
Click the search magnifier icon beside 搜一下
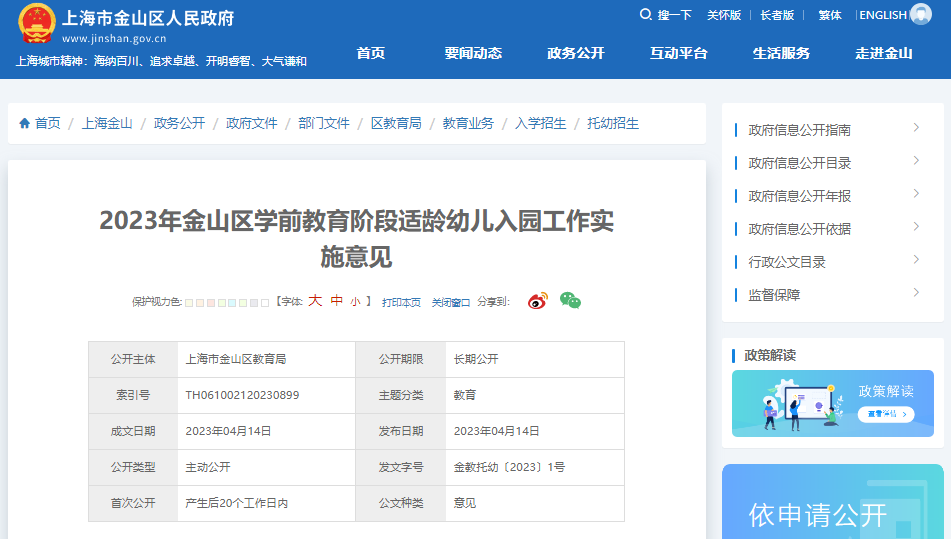pyautogui.click(x=646, y=14)
